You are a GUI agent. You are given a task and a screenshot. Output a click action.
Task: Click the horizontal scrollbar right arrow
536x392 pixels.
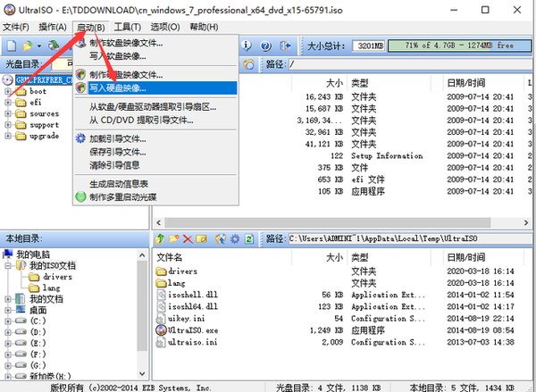pyautogui.click(x=526, y=223)
